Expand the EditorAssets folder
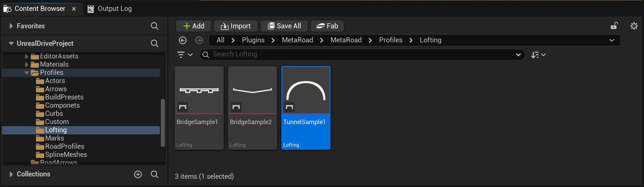The width and height of the screenshot is (644, 187). coord(27,56)
